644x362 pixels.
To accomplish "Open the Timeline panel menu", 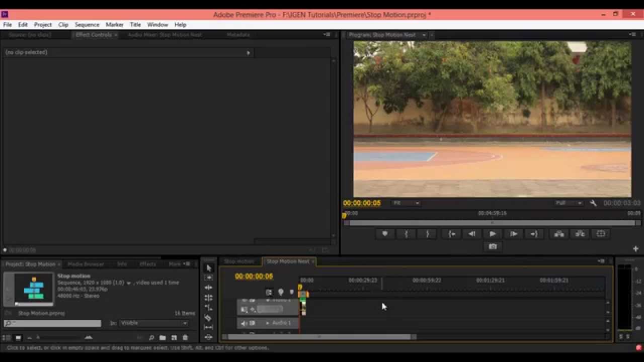I will click(601, 261).
